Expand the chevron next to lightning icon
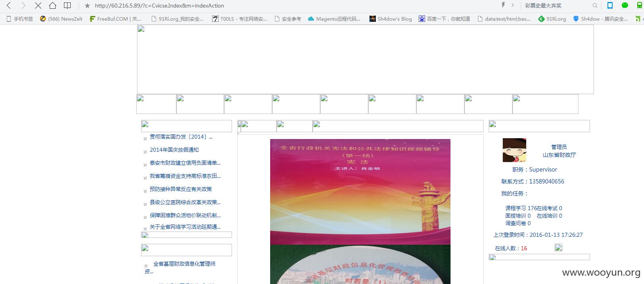This screenshot has width=644, height=284. click(x=512, y=5)
